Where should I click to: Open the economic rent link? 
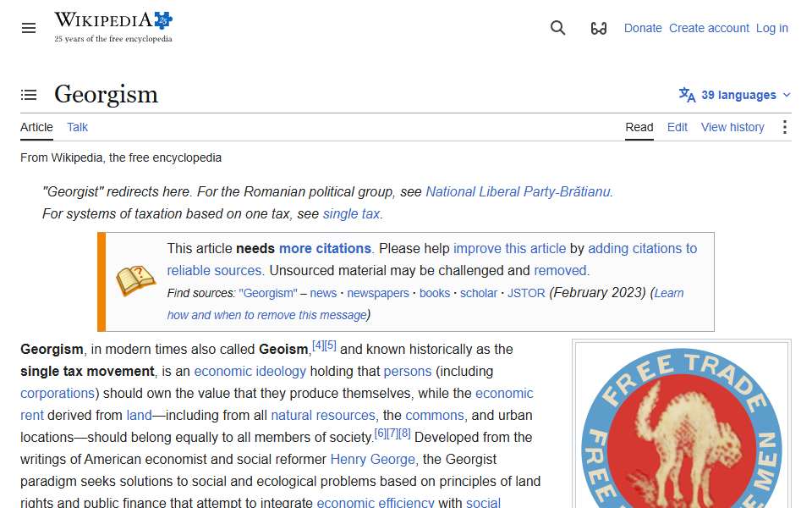[x=504, y=393]
